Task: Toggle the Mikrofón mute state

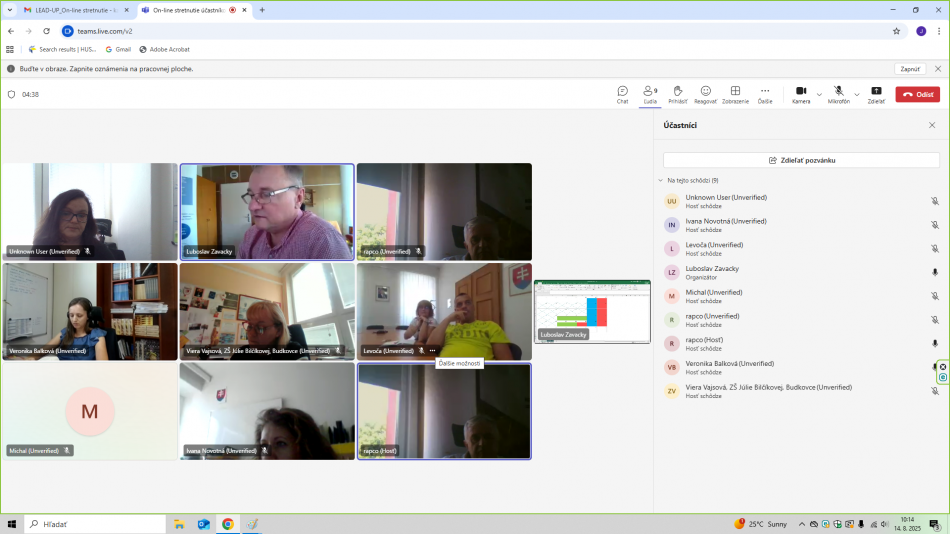Action: tap(838, 94)
